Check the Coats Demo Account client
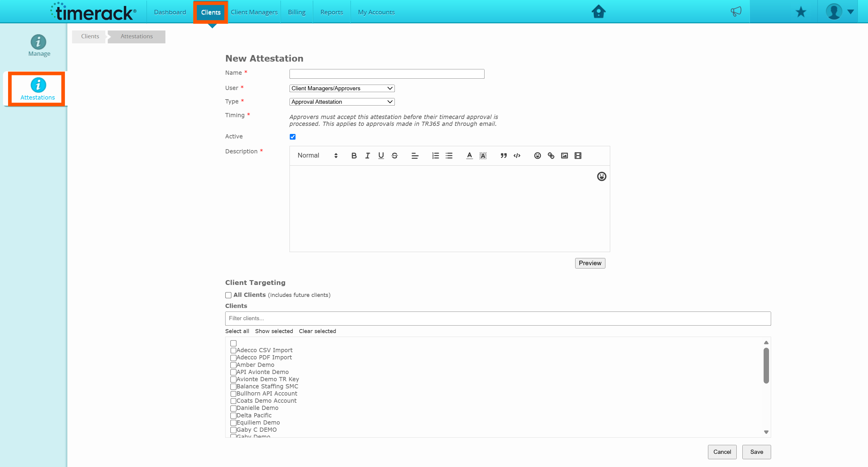This screenshot has width=868, height=467. 233,401
